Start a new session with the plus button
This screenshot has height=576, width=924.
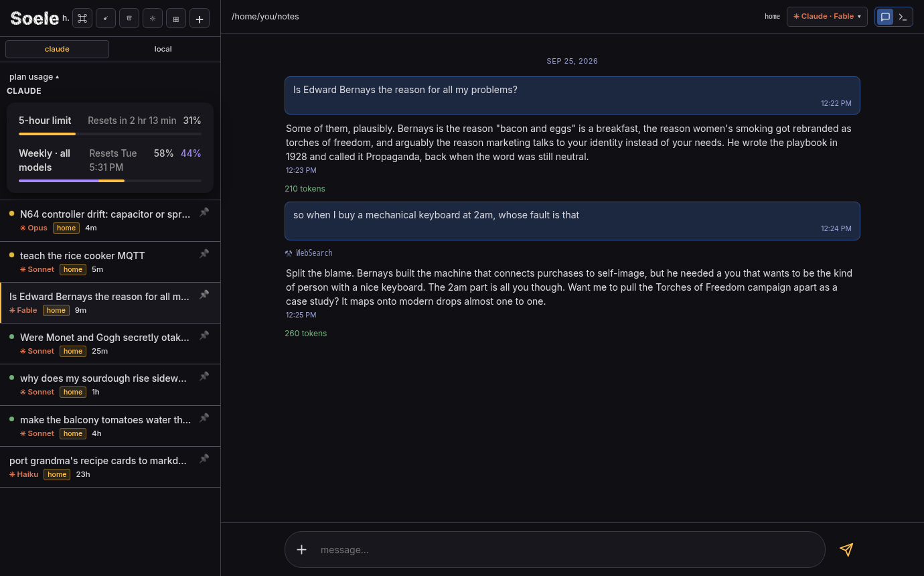point(200,18)
